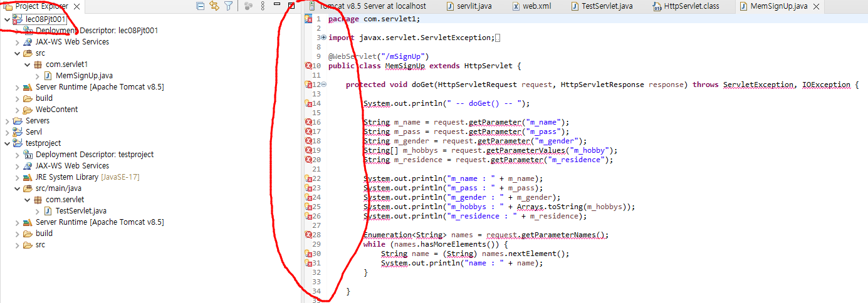Select lec08Pjt001 project in tree
868x303 pixels.
[46, 19]
